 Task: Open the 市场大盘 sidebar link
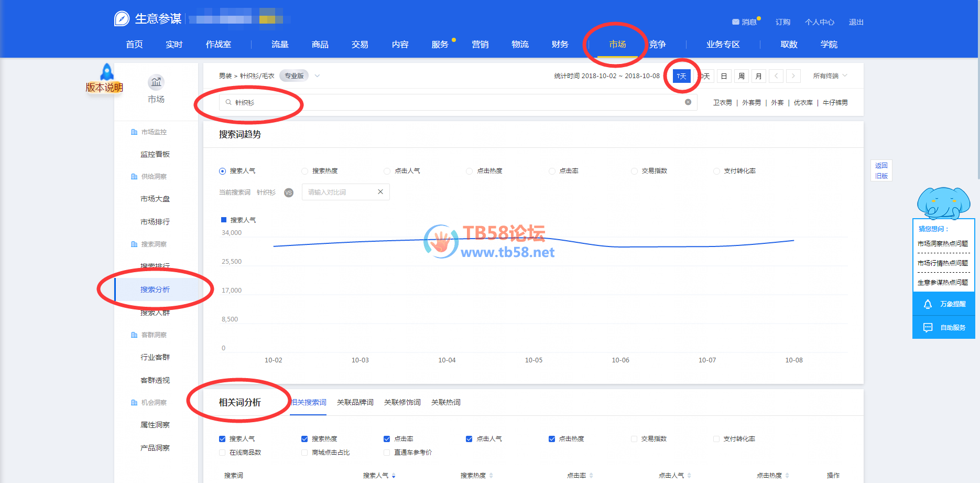pos(155,199)
